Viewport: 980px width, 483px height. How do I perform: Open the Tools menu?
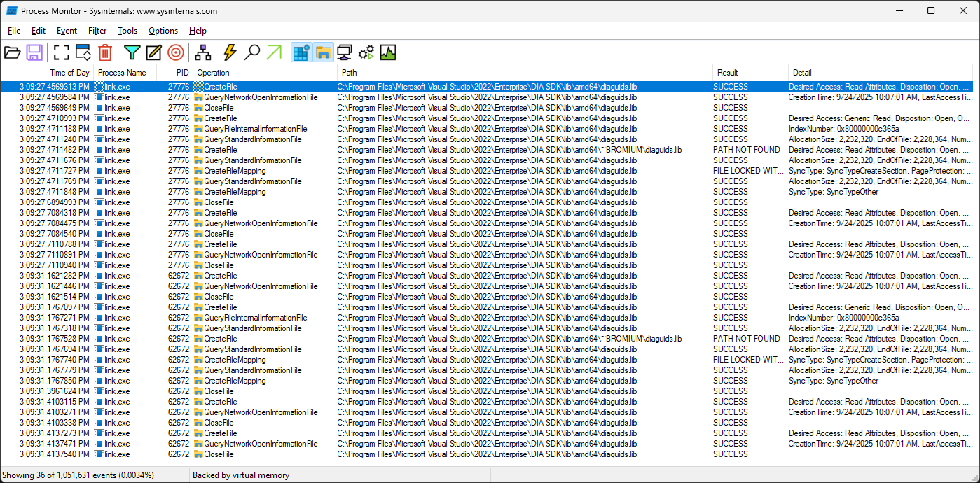pyautogui.click(x=127, y=31)
